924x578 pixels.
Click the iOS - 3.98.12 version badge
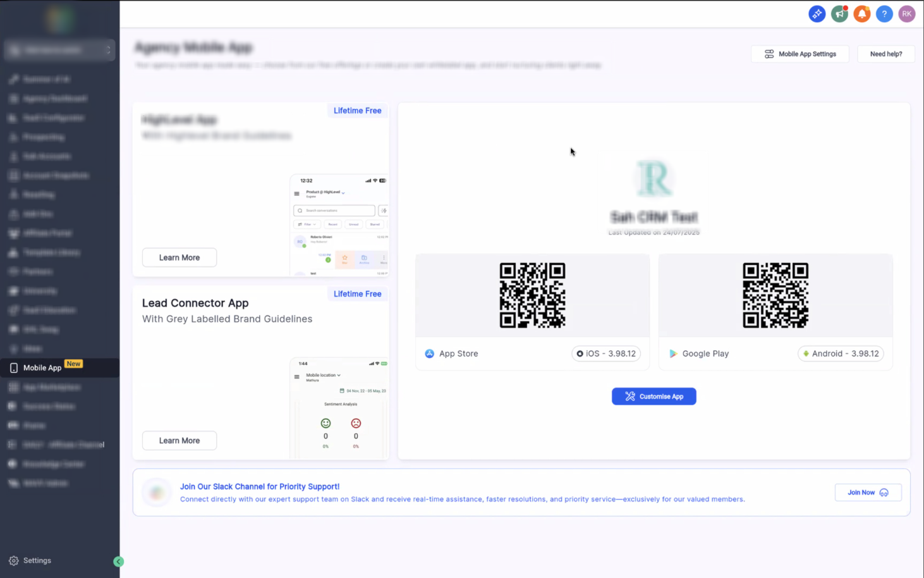click(606, 354)
